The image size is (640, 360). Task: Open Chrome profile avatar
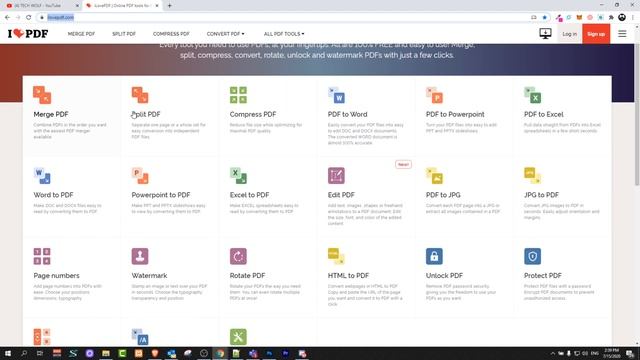622,17
